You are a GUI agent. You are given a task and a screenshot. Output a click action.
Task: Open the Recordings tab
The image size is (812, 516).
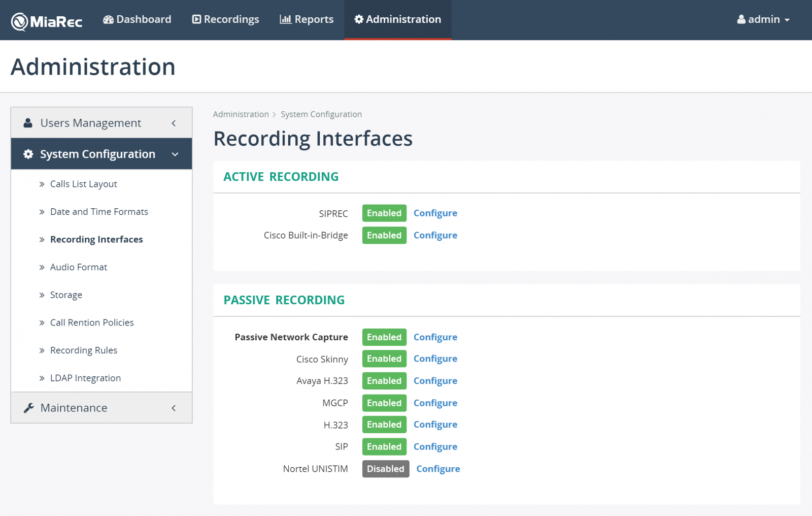225,19
